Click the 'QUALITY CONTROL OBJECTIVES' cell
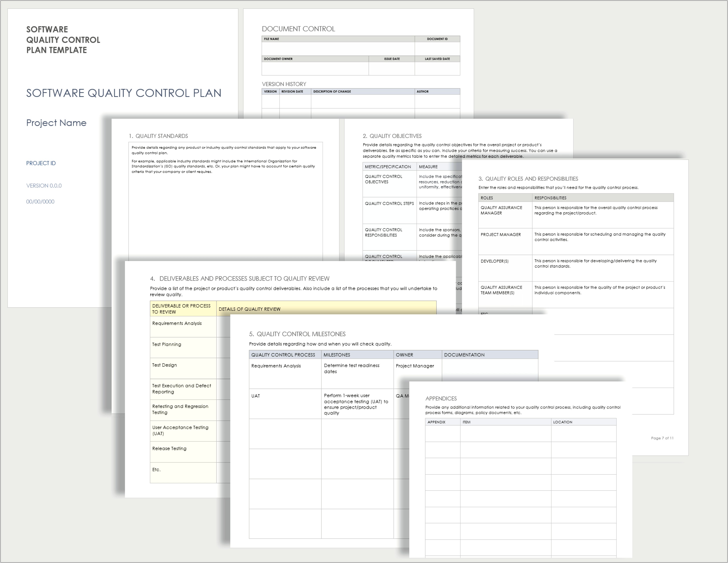 click(389, 184)
